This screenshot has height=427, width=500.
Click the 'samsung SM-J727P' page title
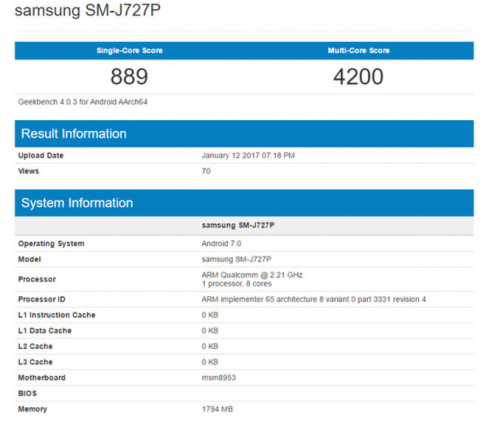88,10
